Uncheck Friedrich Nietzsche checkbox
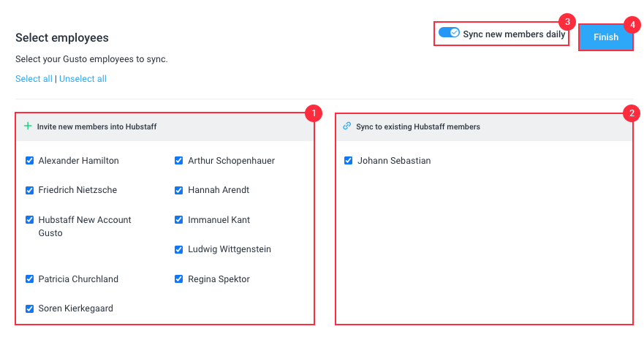The image size is (644, 337). [x=29, y=190]
